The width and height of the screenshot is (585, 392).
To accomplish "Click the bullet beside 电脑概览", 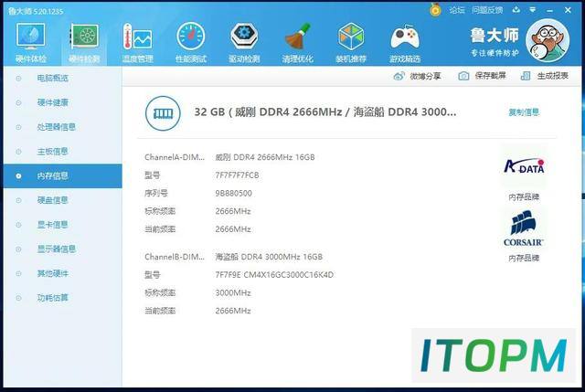I will pos(18,79).
